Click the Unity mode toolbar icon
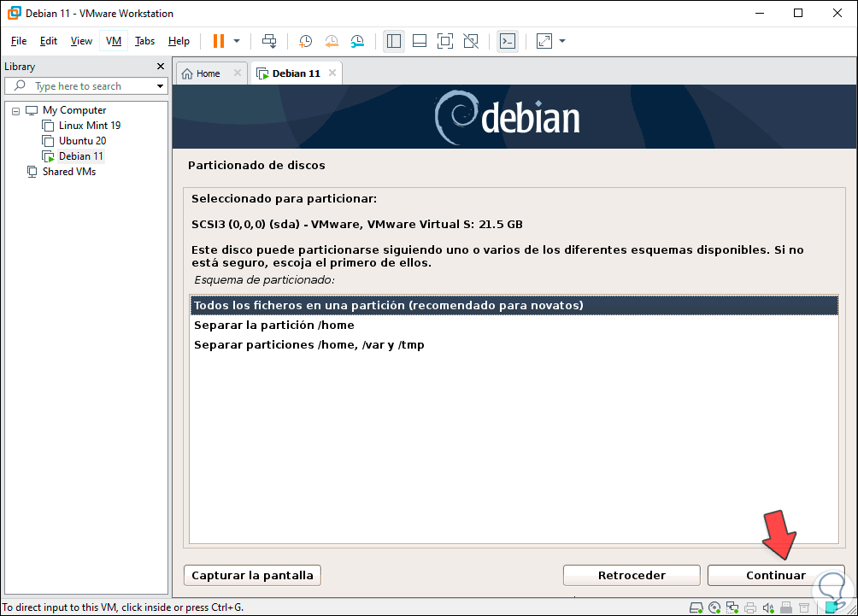This screenshot has width=858, height=616. click(x=471, y=41)
